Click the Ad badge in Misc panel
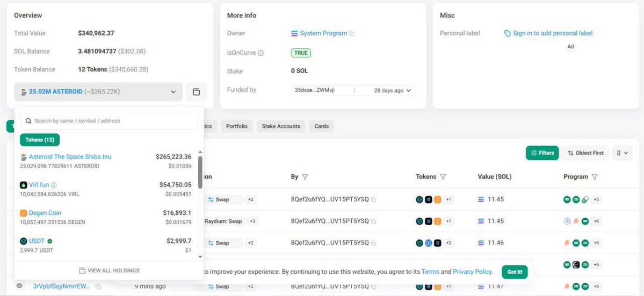Screen dimensions: 644x296 pos(570,47)
